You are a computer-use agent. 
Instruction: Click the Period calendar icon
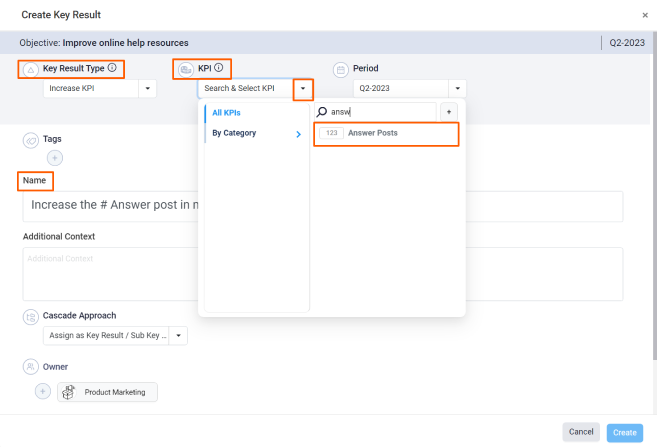click(341, 70)
